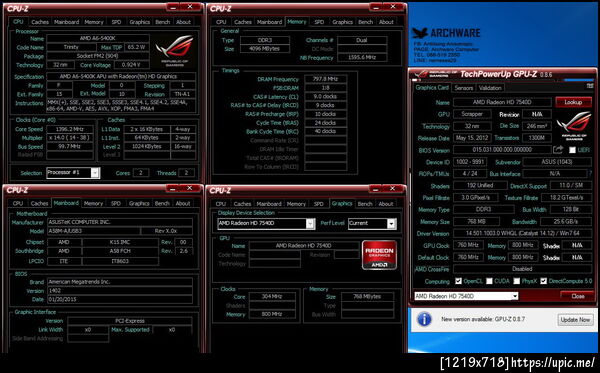The width and height of the screenshot is (600, 373).
Task: Open the Processor #1 selection dropdown
Action: click(x=95, y=173)
